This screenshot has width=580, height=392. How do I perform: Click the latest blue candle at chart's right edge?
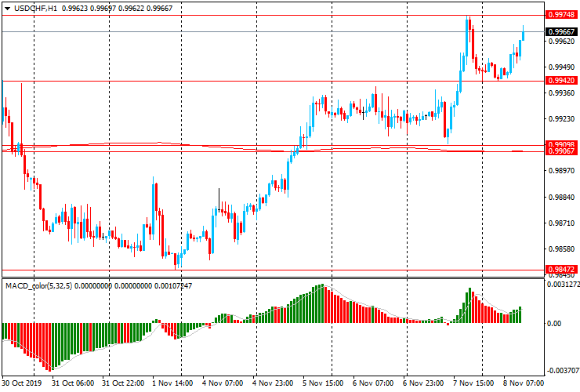tap(523, 34)
